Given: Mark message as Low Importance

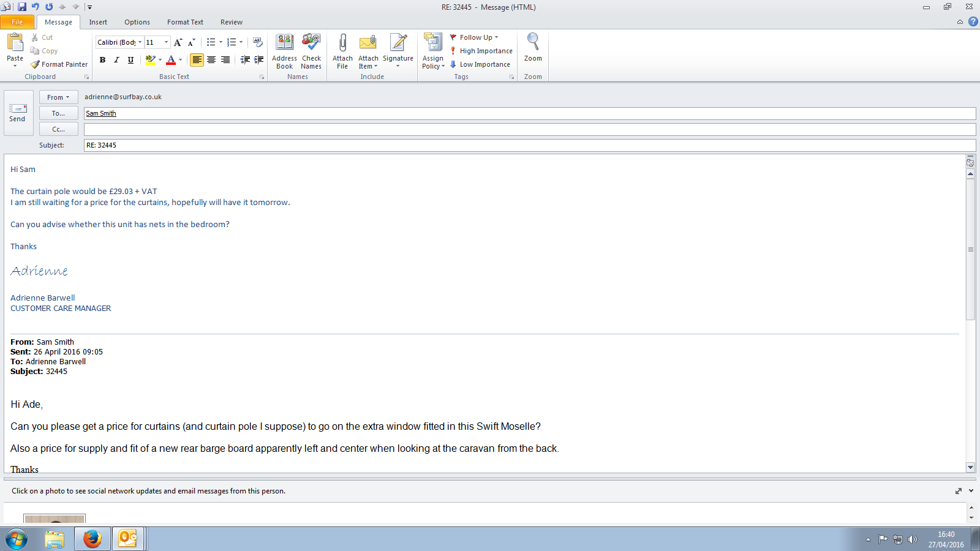Looking at the screenshot, I should 480,64.
